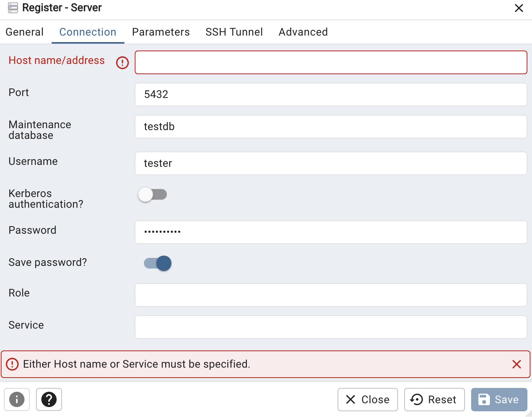Click the info icon button

[17, 399]
